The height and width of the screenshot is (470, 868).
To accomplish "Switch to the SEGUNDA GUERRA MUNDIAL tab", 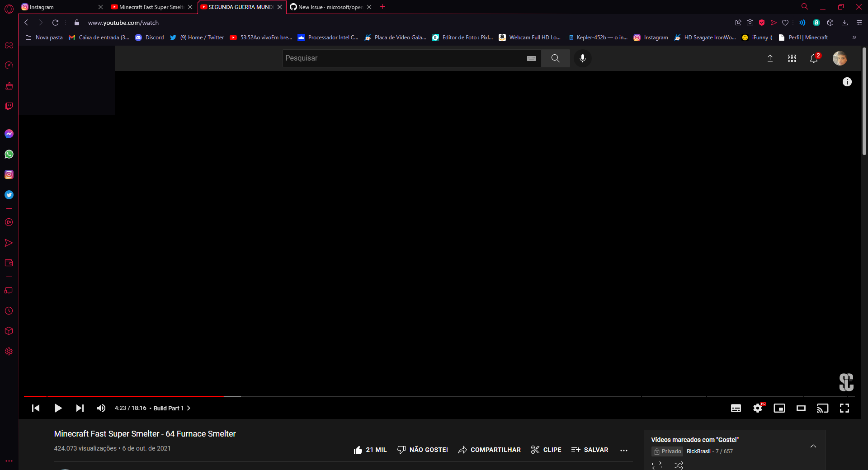I will (240, 7).
